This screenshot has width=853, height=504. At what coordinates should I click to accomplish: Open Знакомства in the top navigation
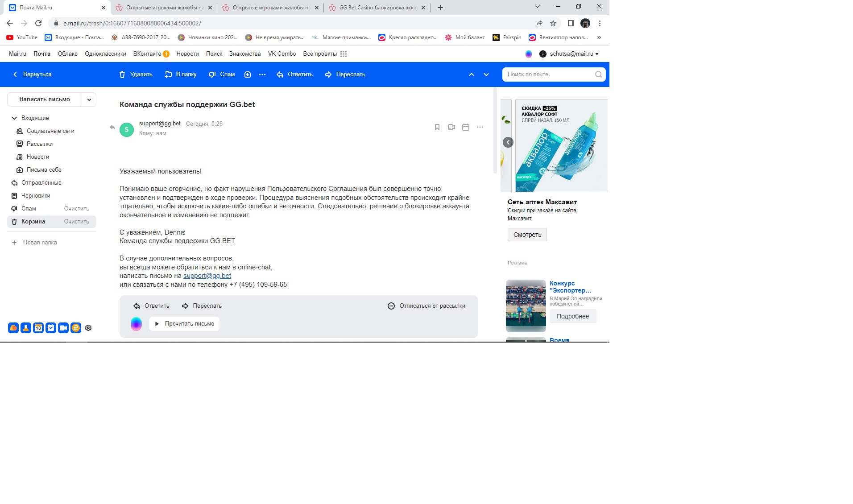click(x=245, y=54)
